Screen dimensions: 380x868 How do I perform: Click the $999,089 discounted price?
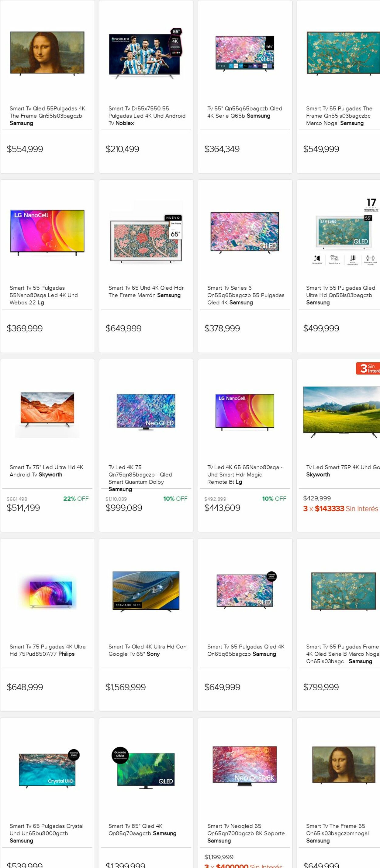pyautogui.click(x=124, y=508)
